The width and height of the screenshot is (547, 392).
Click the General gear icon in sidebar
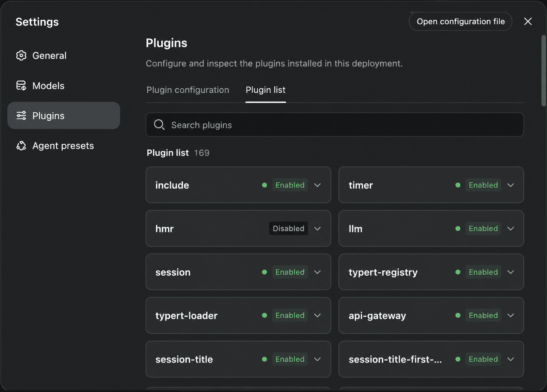[x=21, y=55]
